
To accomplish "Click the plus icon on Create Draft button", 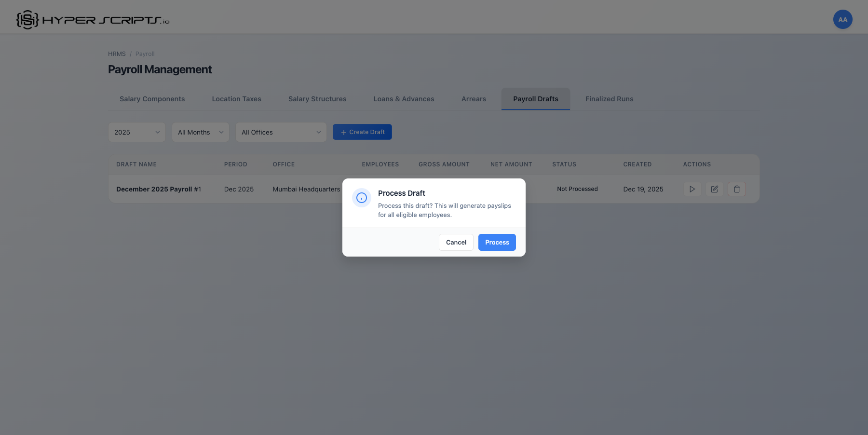I will (344, 132).
